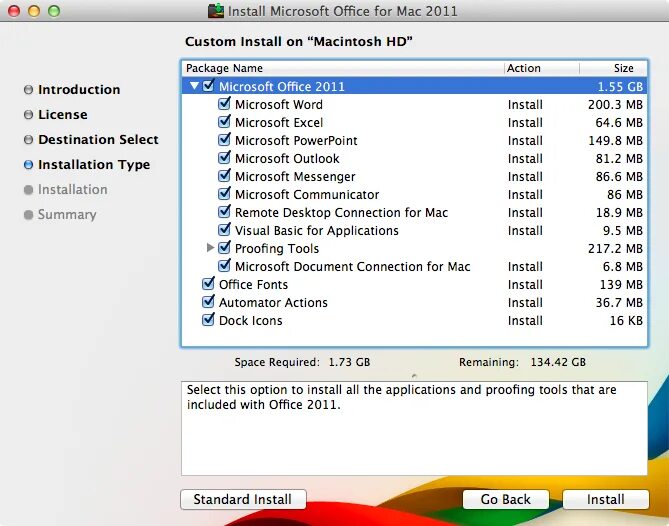Uncheck the Microsoft Excel checkbox
This screenshot has width=669, height=526.
pos(224,122)
